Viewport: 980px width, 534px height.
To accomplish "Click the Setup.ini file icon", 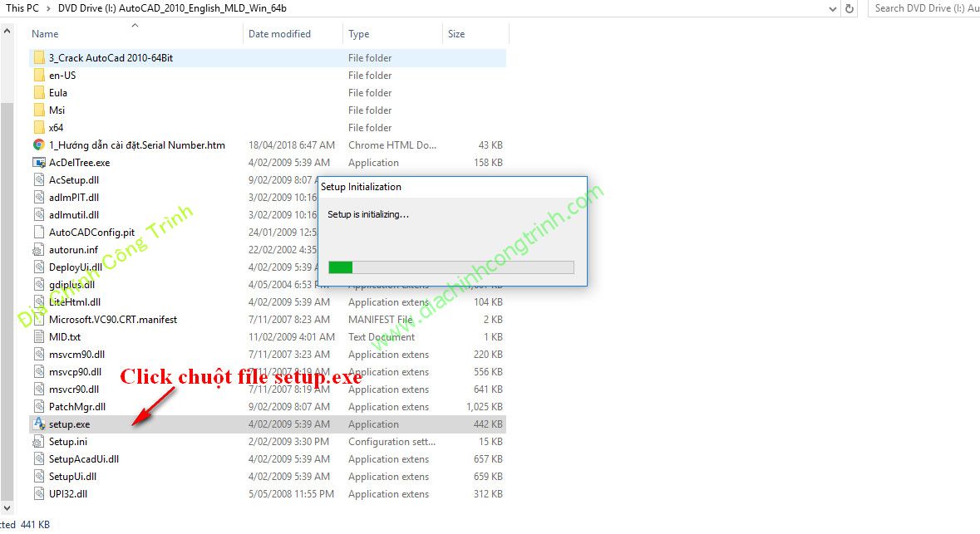I will [x=39, y=442].
